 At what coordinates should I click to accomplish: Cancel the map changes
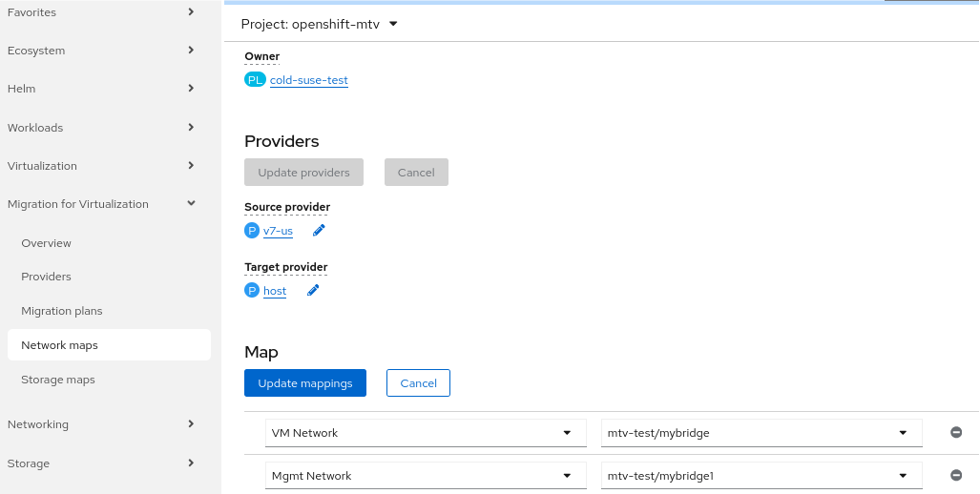pyautogui.click(x=418, y=383)
